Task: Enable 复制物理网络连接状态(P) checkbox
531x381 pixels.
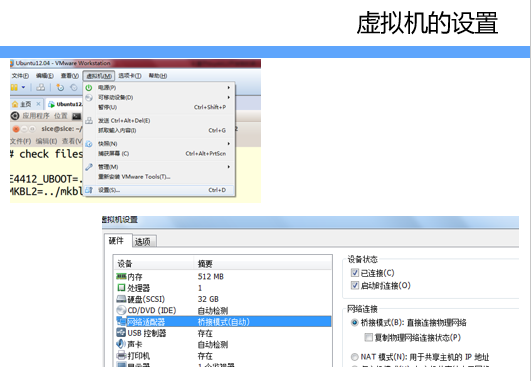Action: [368, 337]
